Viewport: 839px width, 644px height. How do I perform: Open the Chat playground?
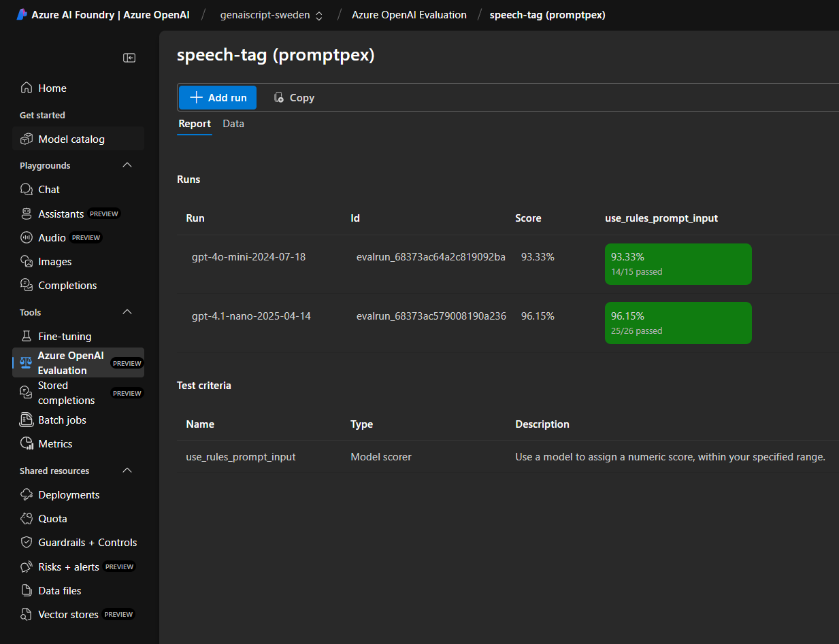click(x=48, y=189)
